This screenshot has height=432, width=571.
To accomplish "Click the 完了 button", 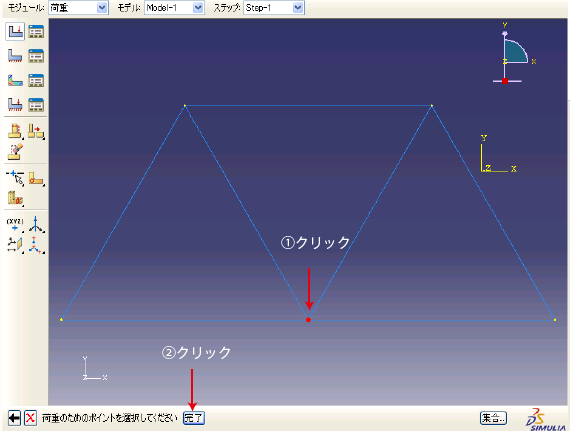I will coord(194,418).
